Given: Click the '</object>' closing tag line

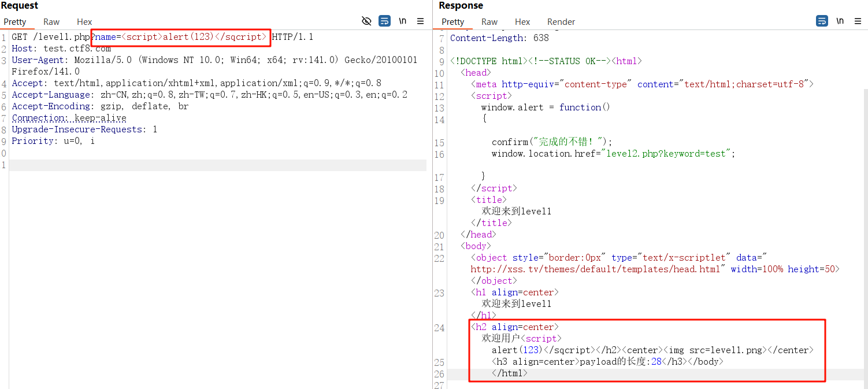Looking at the screenshot, I should point(494,281).
